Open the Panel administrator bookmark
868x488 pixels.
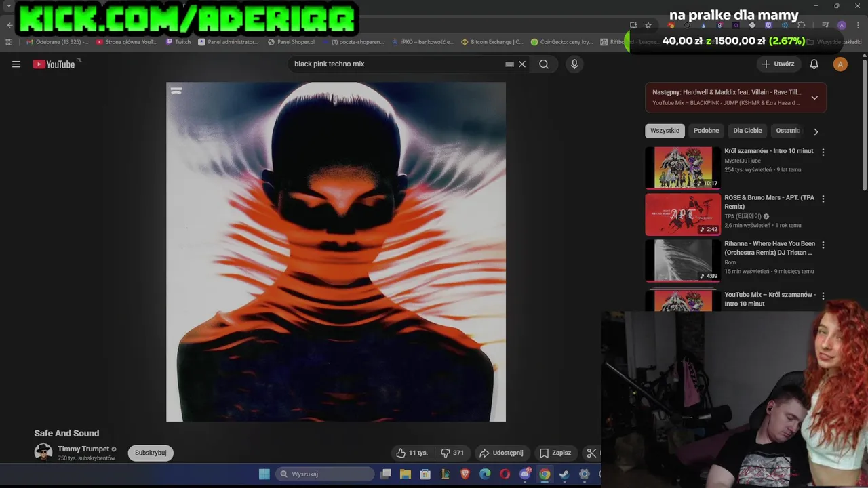click(229, 42)
